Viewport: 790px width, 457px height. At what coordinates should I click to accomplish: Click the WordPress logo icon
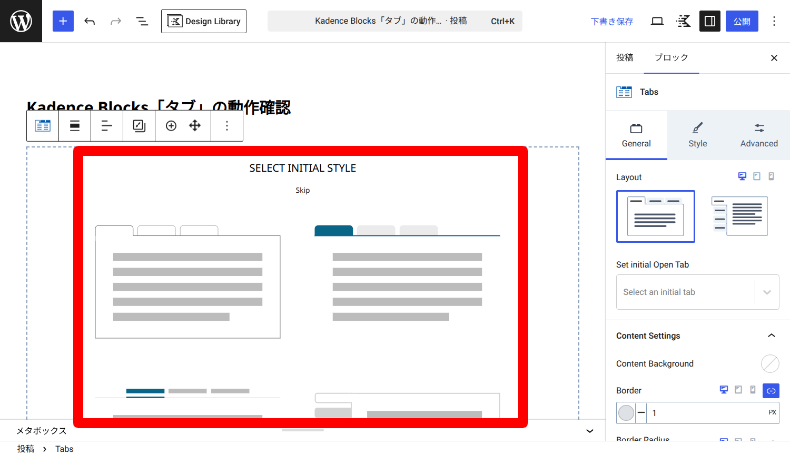(x=21, y=21)
